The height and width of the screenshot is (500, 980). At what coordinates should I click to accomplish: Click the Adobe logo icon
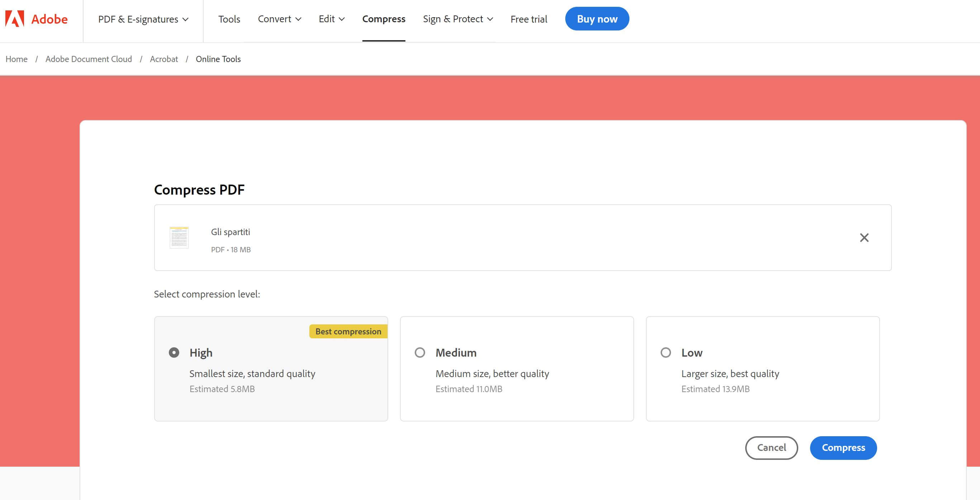click(x=15, y=19)
